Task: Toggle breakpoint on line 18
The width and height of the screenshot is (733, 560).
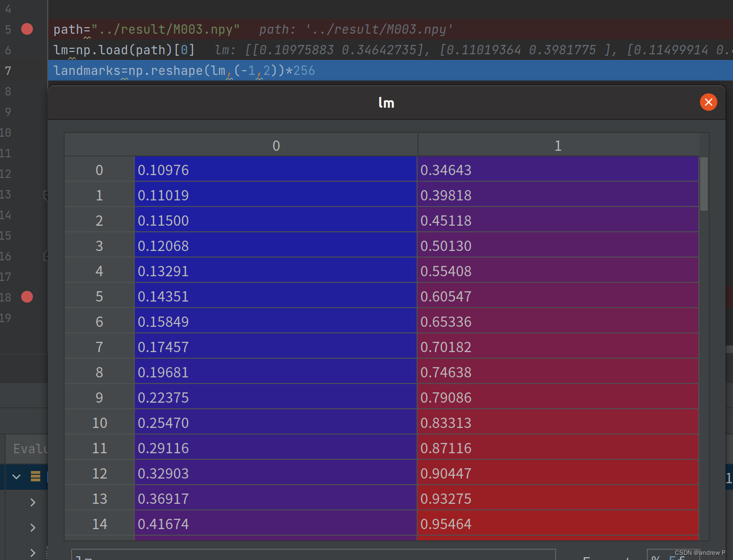Action: (27, 296)
